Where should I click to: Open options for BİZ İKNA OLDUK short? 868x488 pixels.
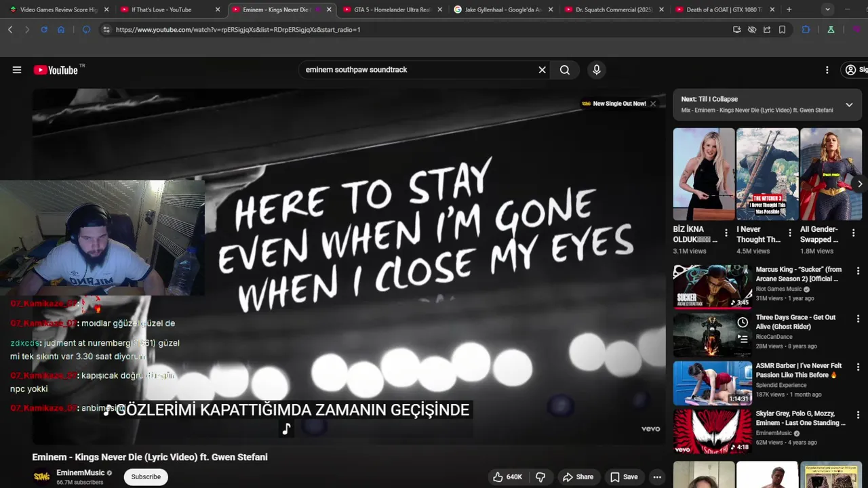pos(726,233)
